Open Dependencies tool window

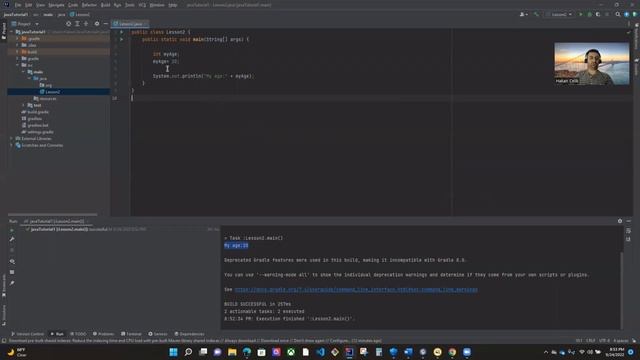coord(189,334)
